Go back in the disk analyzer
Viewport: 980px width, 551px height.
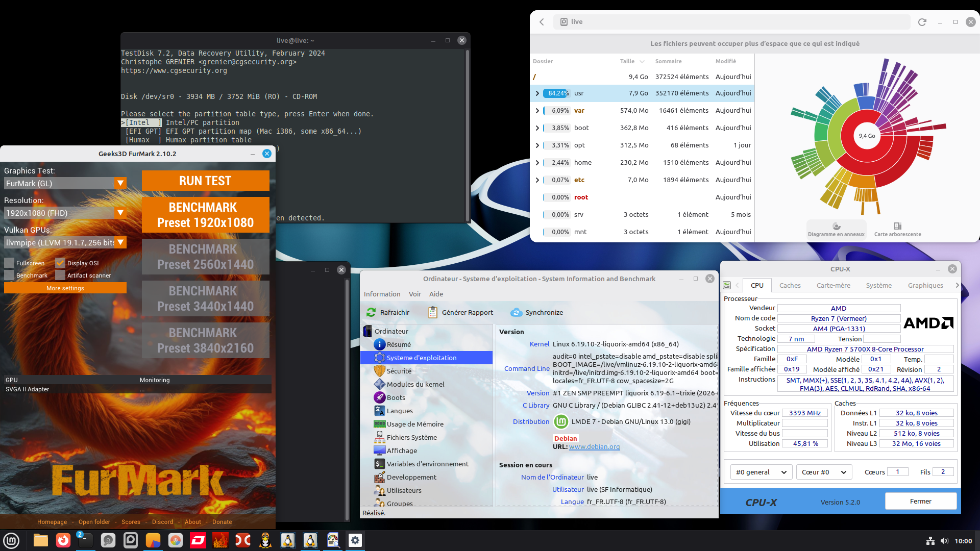542,22
